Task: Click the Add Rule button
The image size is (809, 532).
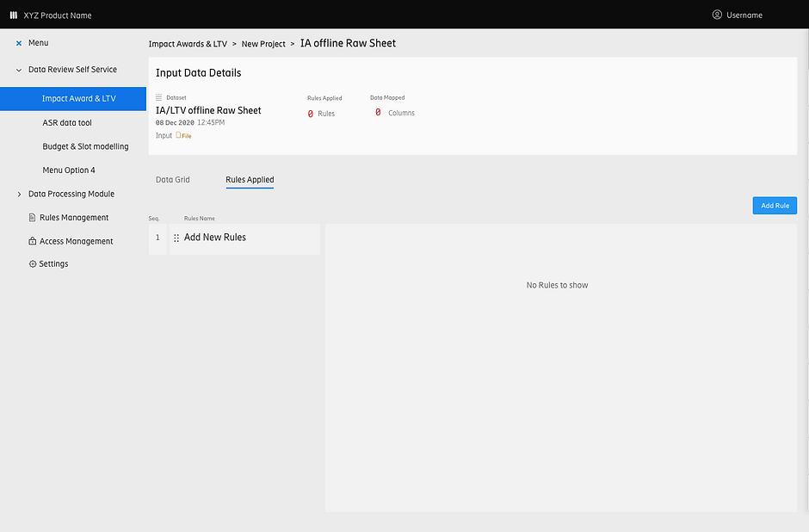Action: (x=775, y=206)
